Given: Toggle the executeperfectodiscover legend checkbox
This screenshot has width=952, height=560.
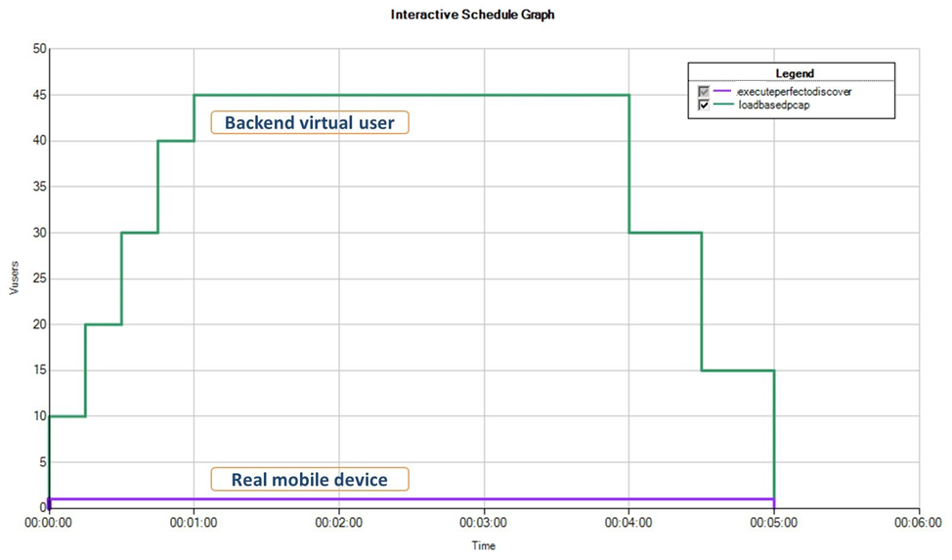Looking at the screenshot, I should pyautogui.click(x=704, y=92).
